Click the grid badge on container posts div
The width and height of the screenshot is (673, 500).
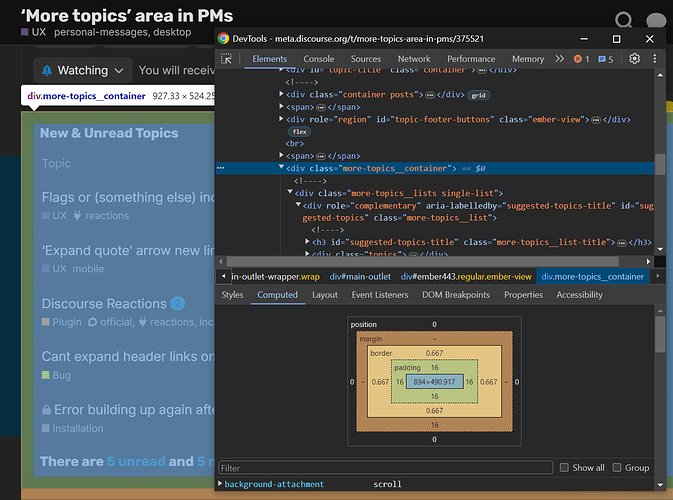pyautogui.click(x=479, y=95)
